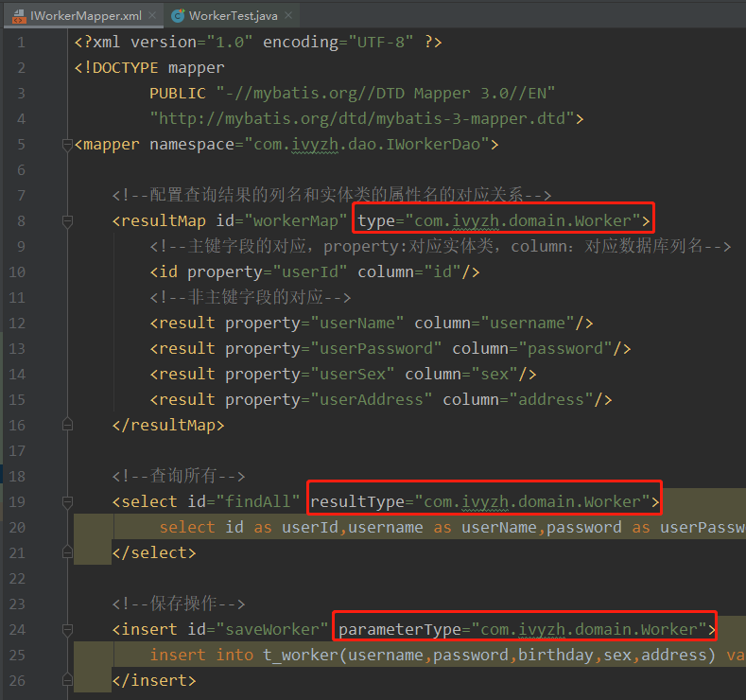
Task: Select the IWorkerMapper.xml tab
Action: (x=85, y=16)
